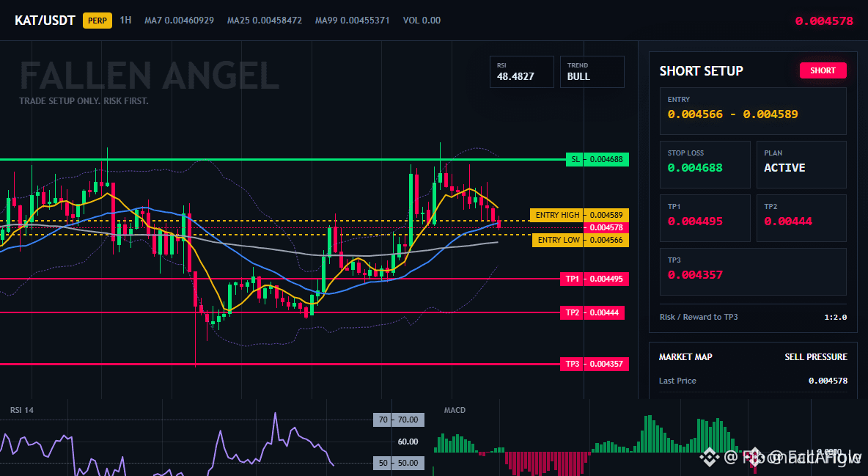Image resolution: width=868 pixels, height=476 pixels.
Task: Click the current price 0.004578 chart tag
Action: (x=606, y=228)
